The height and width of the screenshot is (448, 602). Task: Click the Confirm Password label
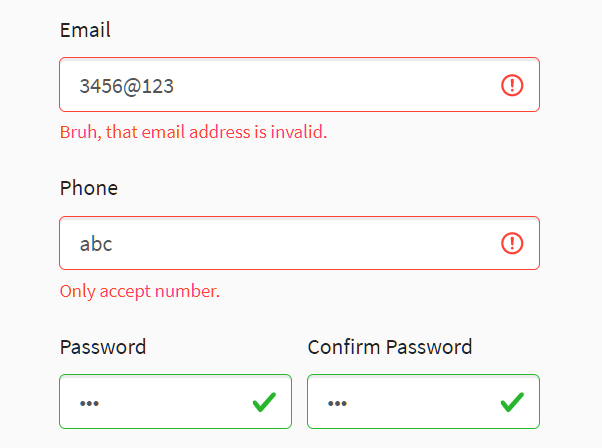point(390,347)
